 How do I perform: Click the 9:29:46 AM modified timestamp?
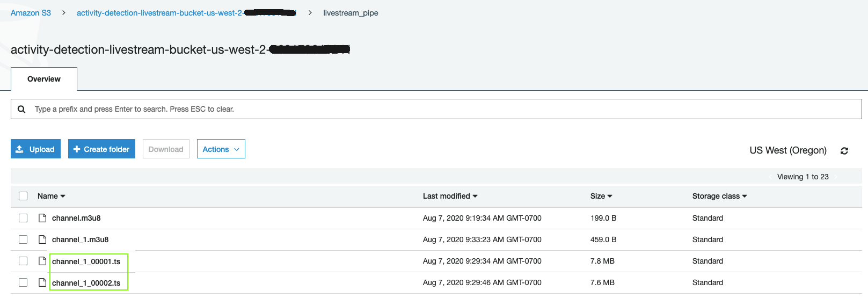[x=482, y=282]
